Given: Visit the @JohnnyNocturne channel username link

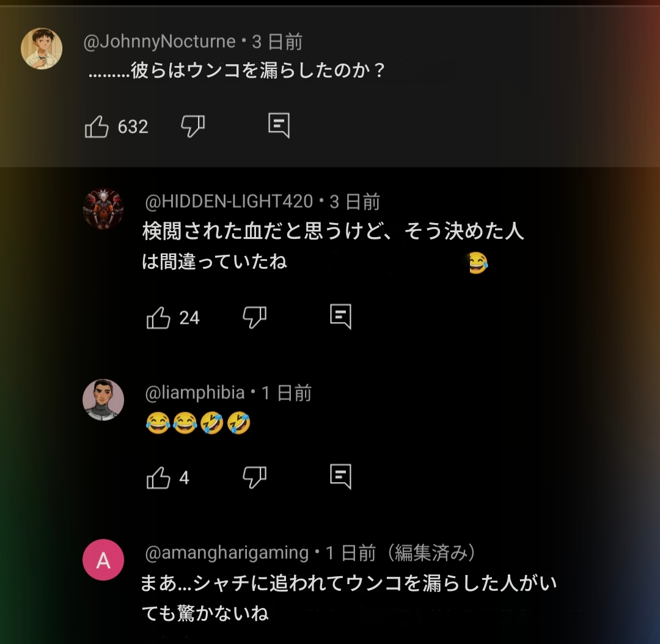Looking at the screenshot, I should (159, 42).
